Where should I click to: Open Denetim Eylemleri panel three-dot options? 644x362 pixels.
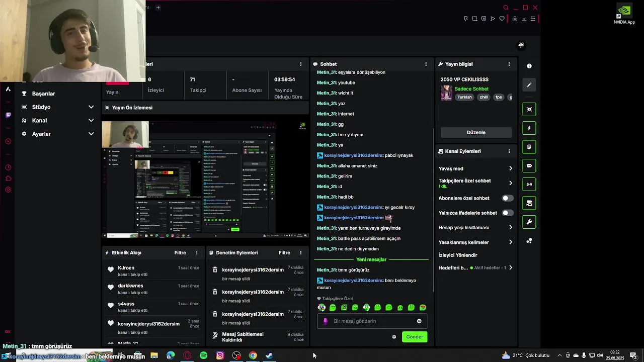click(301, 253)
